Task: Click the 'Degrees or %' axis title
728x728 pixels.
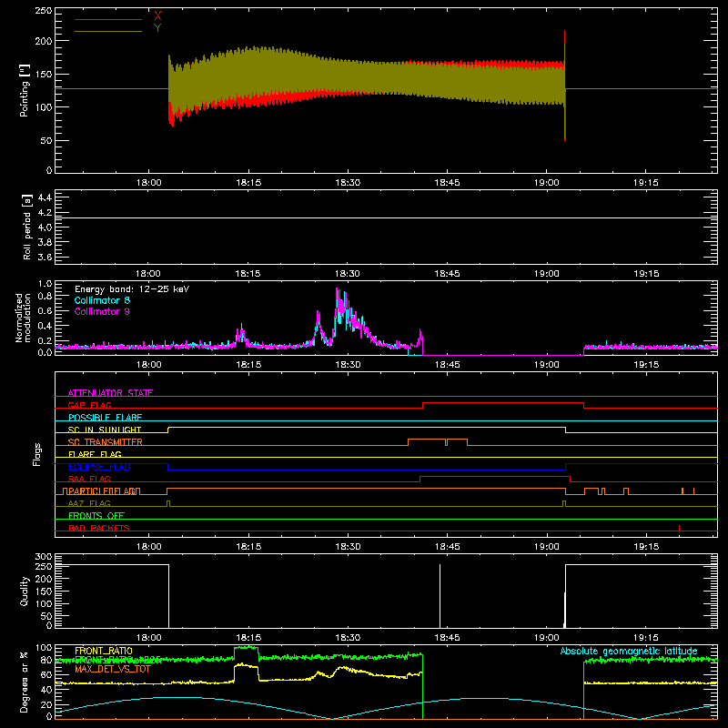Action: (25, 682)
